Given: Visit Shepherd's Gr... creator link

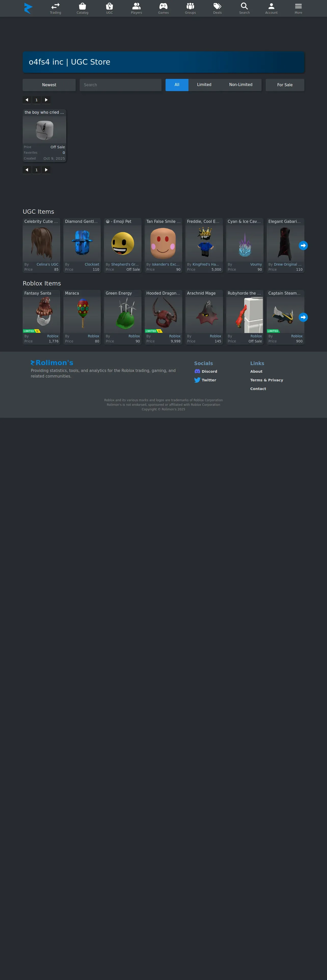Looking at the screenshot, I should pos(125,264).
